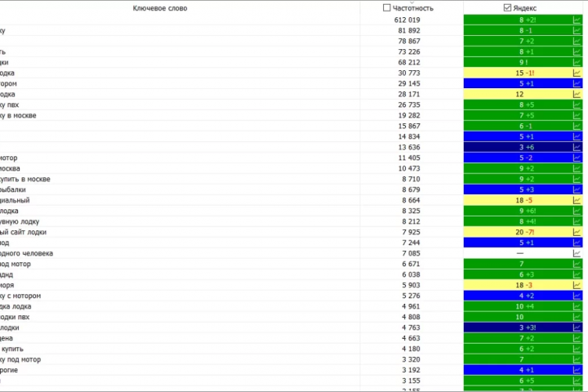This screenshot has height=392, width=588.
Task: Open chart icon in the 6 671 row
Action: pos(577,264)
